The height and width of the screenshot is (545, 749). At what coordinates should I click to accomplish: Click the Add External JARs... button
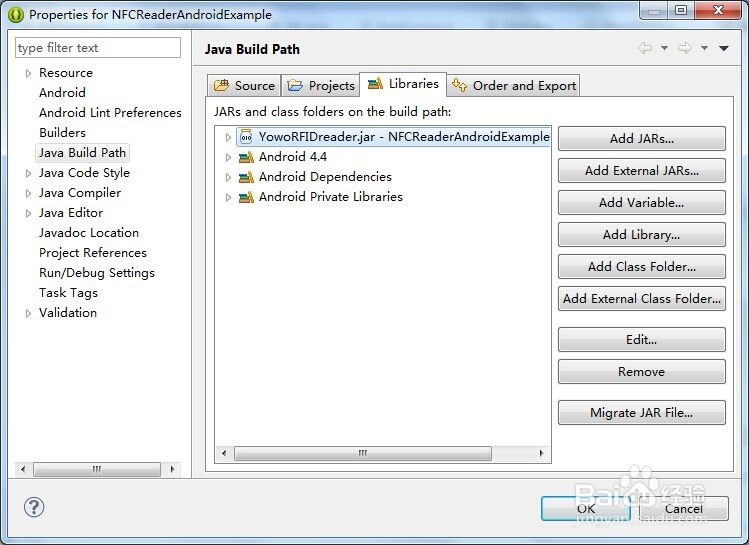pos(642,171)
